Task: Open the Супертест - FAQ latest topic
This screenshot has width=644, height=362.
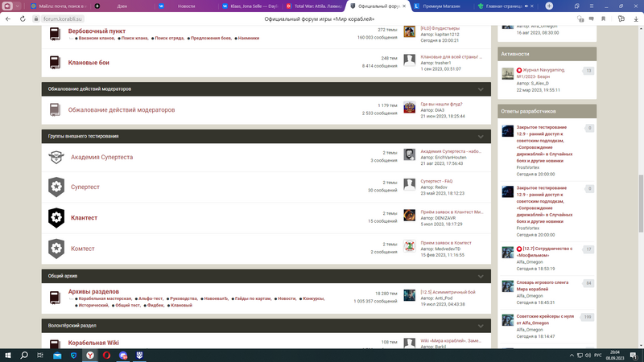Action: [x=436, y=181]
